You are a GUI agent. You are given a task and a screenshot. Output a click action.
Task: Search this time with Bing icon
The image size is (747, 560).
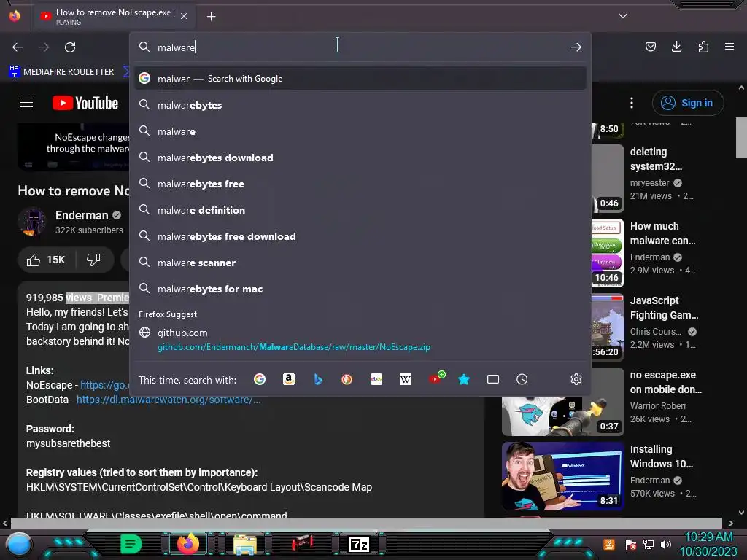318,379
